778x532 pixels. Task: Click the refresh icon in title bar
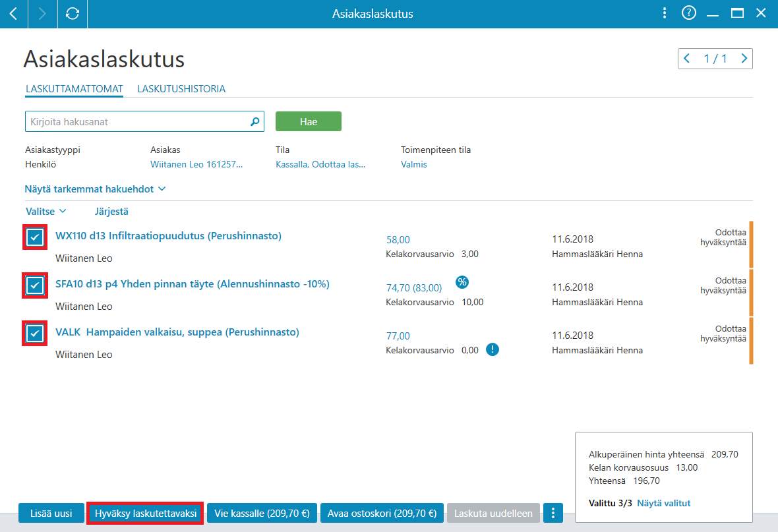[73, 13]
